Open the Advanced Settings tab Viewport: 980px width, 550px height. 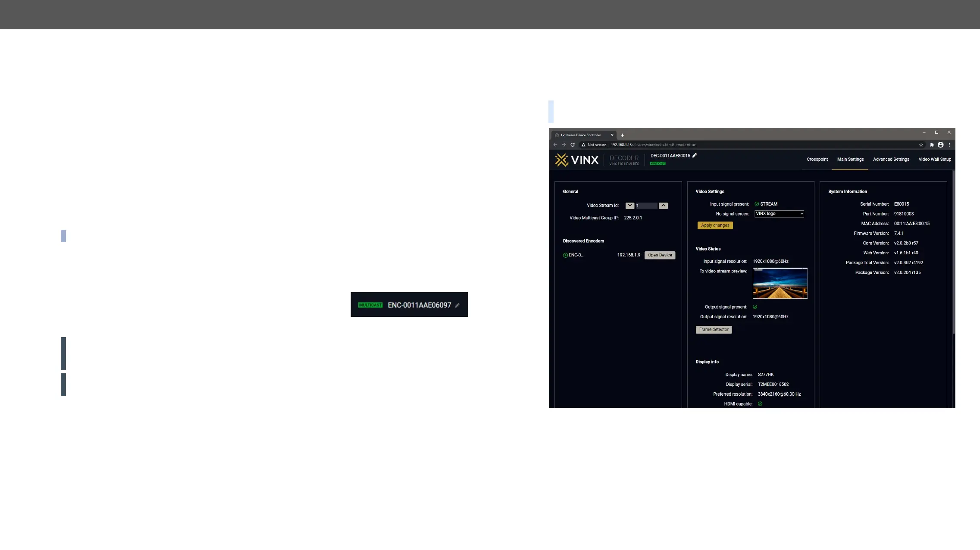891,159
